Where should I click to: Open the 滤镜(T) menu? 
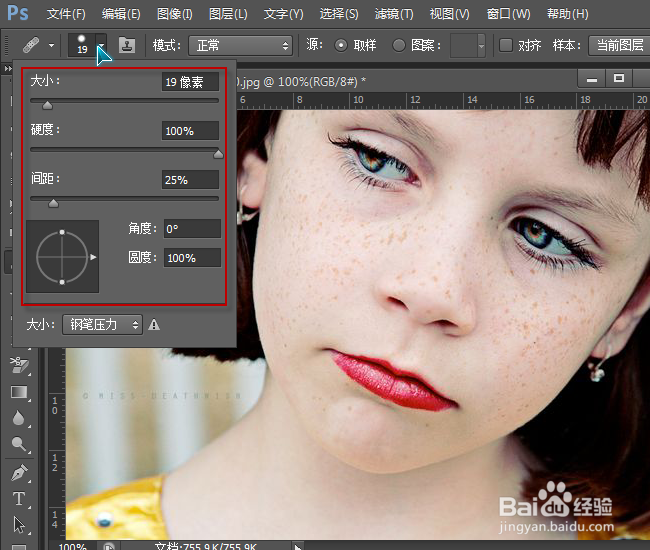click(x=394, y=15)
